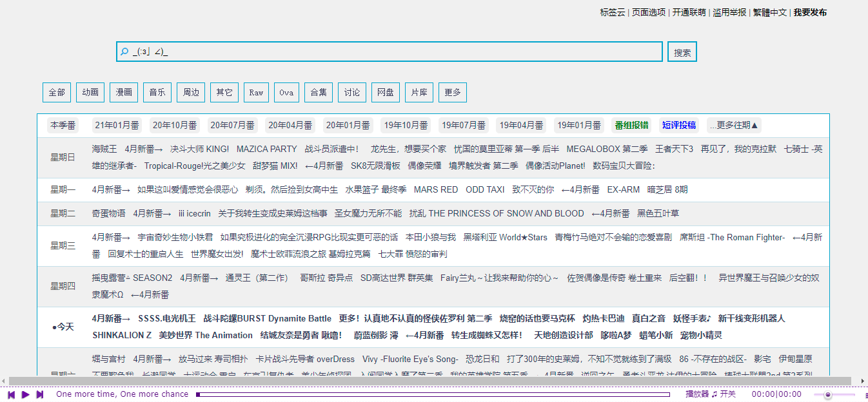Expand the 更多 categories button

[x=453, y=92]
